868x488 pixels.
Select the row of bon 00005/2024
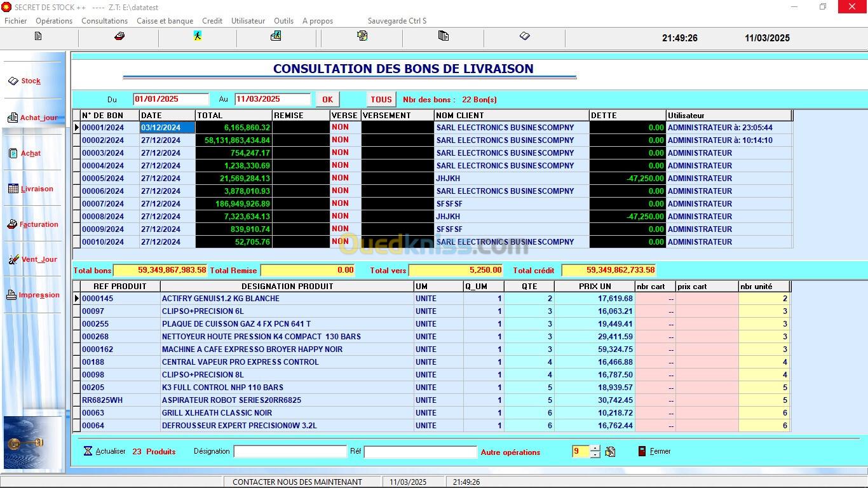(x=102, y=179)
